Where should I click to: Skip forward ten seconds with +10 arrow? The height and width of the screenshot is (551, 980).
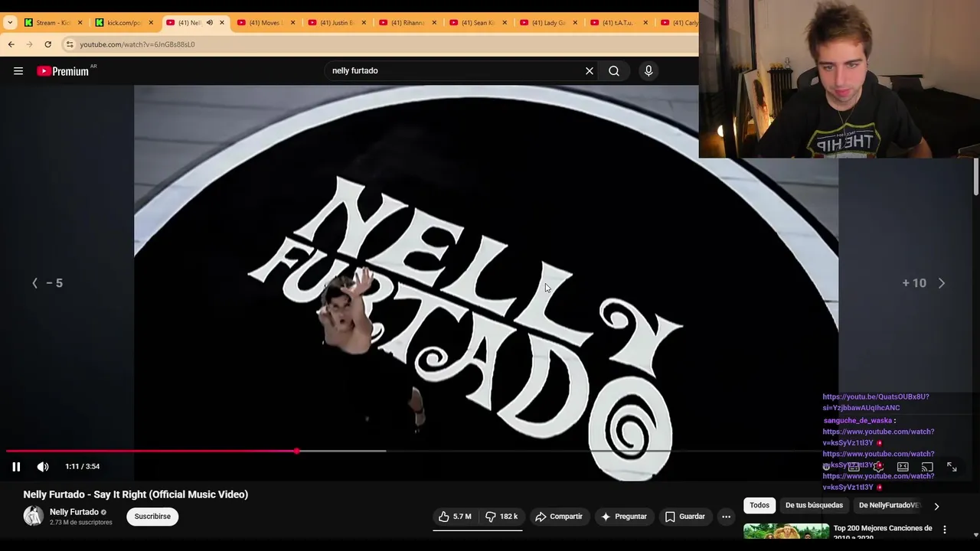923,283
